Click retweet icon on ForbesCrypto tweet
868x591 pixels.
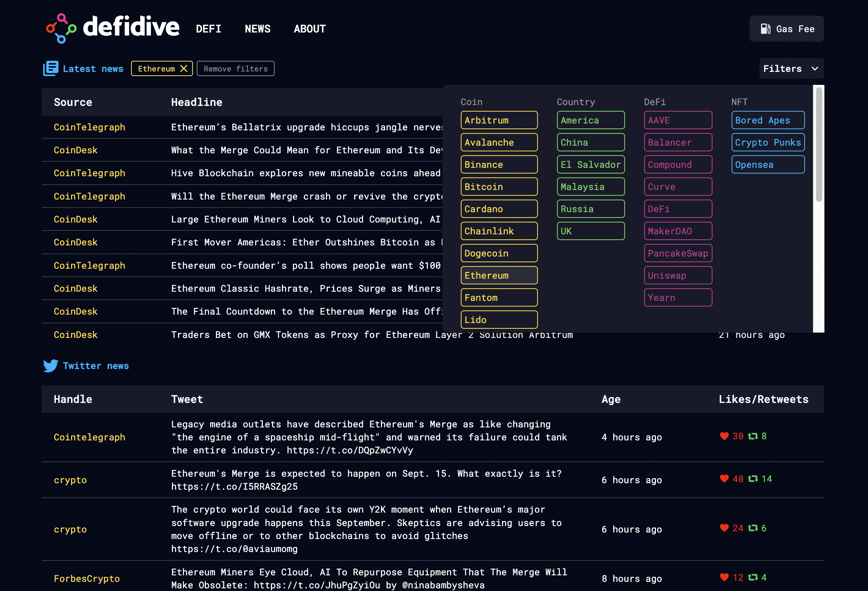click(x=753, y=577)
